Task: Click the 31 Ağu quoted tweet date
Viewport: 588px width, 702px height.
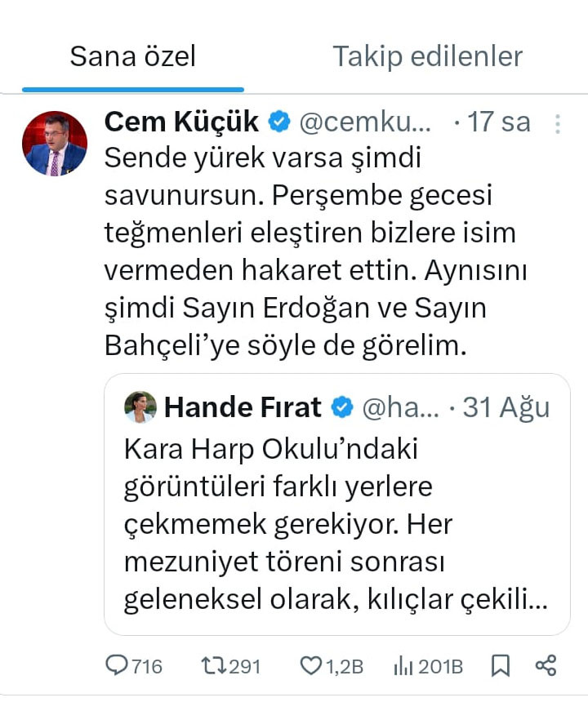Action: pyautogui.click(x=506, y=407)
